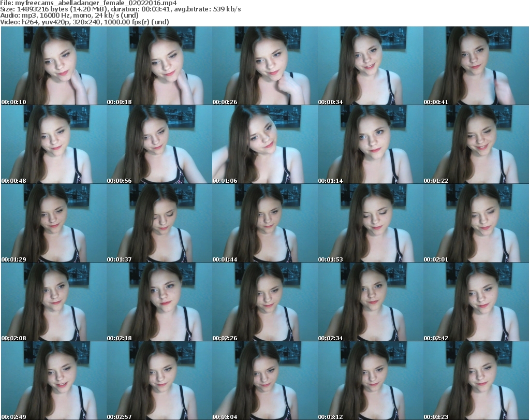The height and width of the screenshot is (420, 530).
Task: Click the thumbnail labeled 00:02:18
Action: coord(159,301)
